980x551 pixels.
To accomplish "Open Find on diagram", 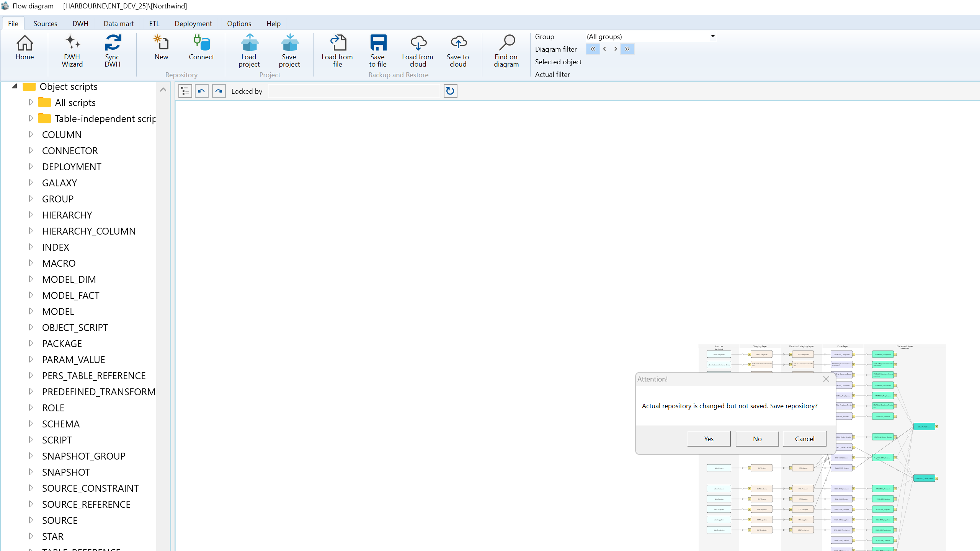I will click(506, 51).
